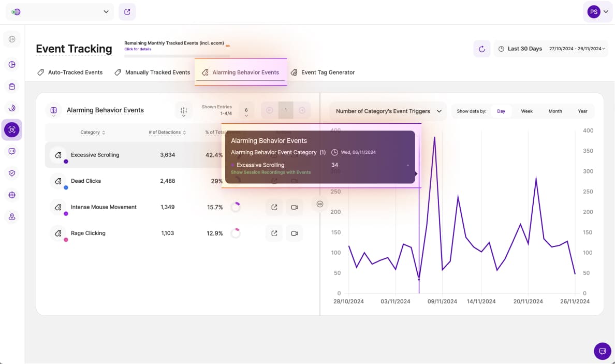Viewport: 615px width, 364px height.
Task: Show chart data by Week
Action: (526, 111)
